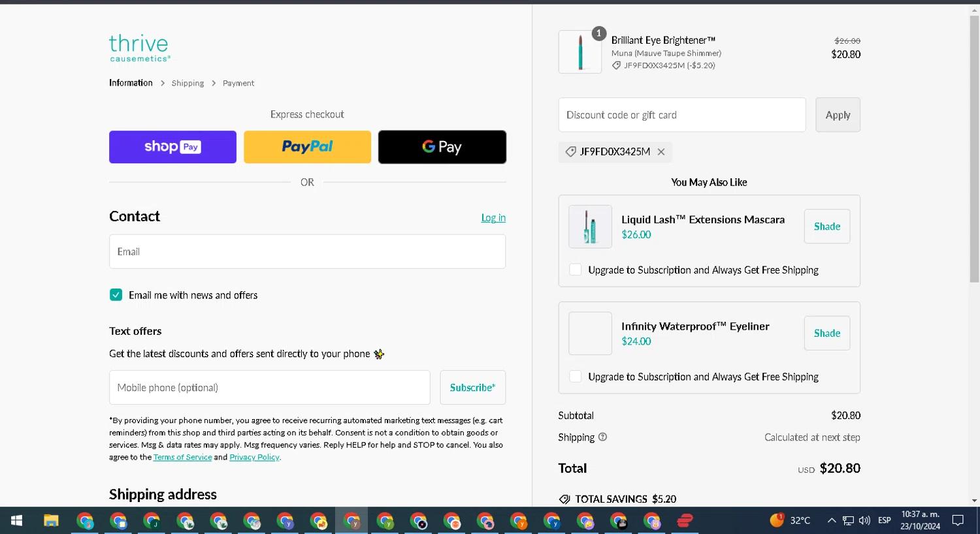The height and width of the screenshot is (534, 980).
Task: Open the notification center icon
Action: pyautogui.click(x=958, y=520)
